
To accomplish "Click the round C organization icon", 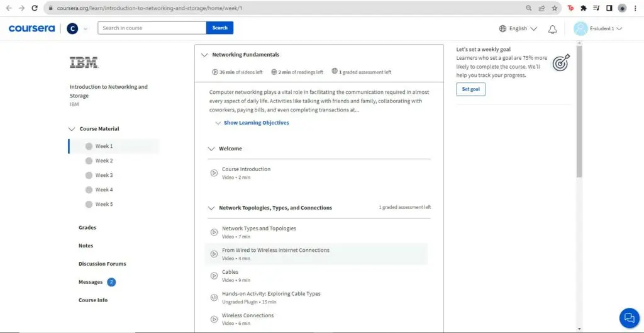I will pyautogui.click(x=72, y=28).
